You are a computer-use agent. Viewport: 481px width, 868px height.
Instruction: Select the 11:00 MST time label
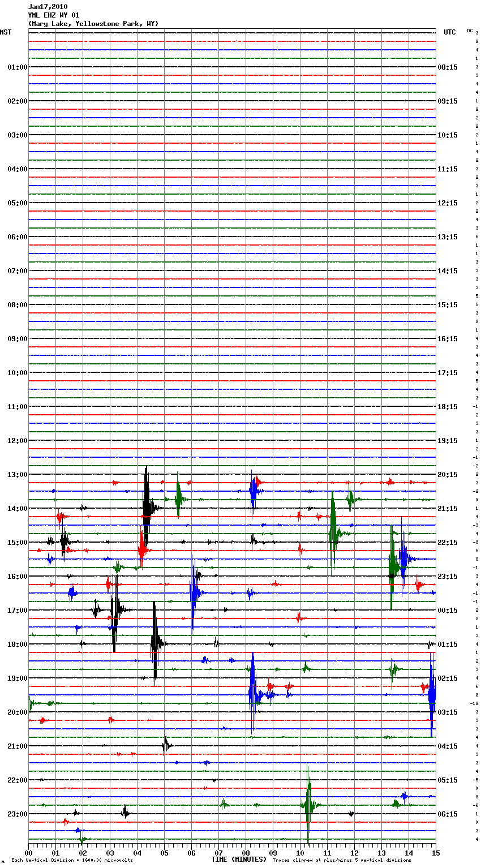pyautogui.click(x=18, y=407)
